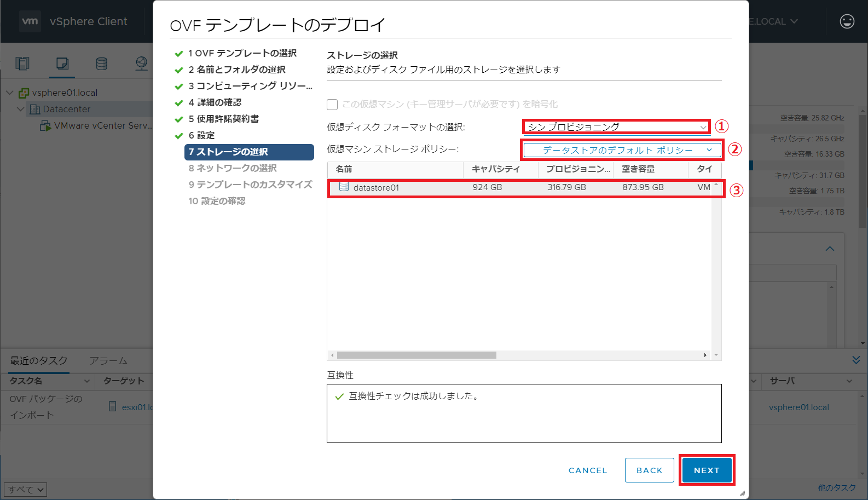The width and height of the screenshot is (868, 500).
Task: Open the Hosts and Clusters inventory icon
Action: pos(22,64)
